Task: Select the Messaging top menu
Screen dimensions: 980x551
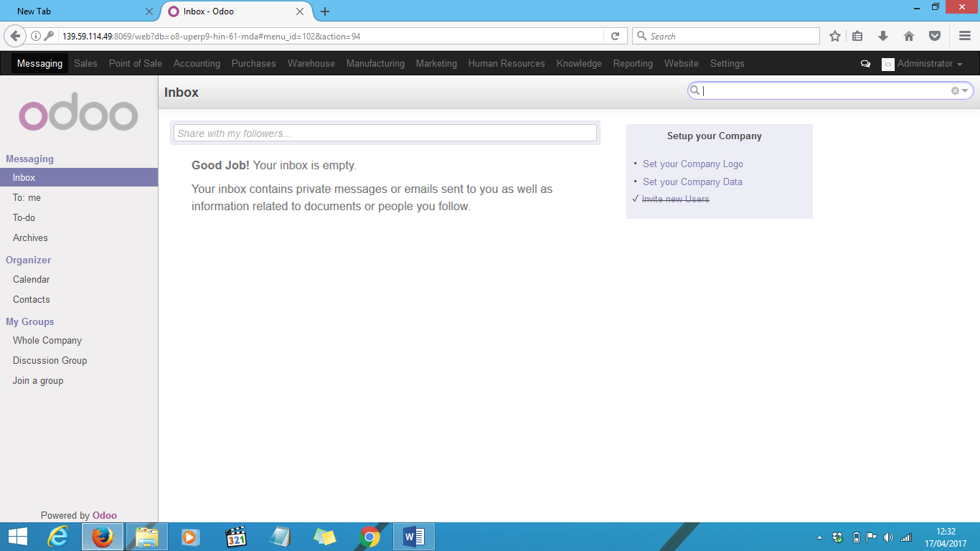Action: [39, 64]
